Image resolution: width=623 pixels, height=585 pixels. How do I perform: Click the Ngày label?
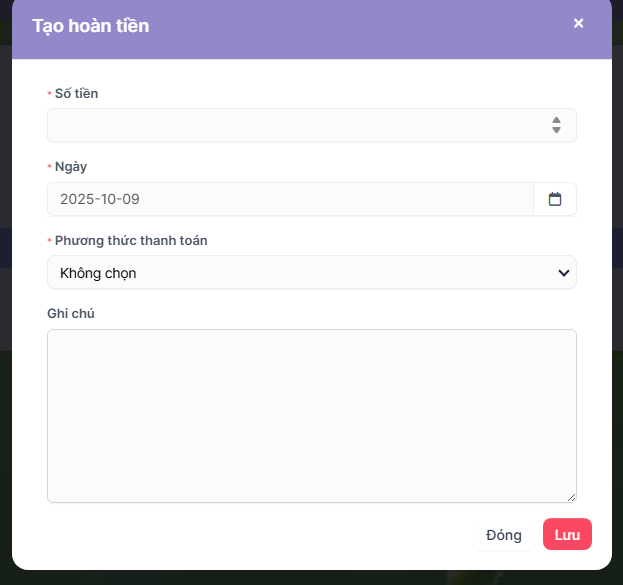pyautogui.click(x=71, y=166)
